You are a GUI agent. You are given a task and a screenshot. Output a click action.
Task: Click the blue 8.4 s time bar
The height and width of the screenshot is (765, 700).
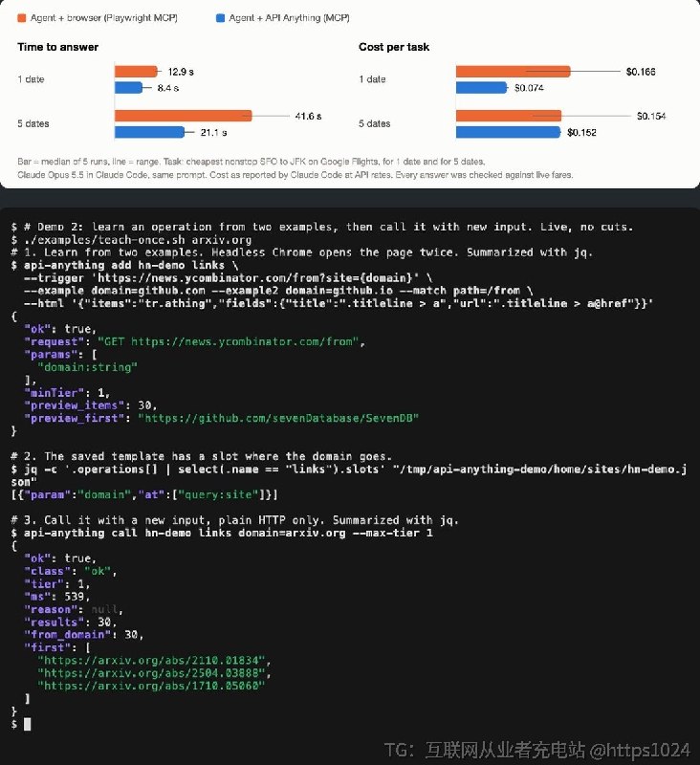(x=128, y=88)
